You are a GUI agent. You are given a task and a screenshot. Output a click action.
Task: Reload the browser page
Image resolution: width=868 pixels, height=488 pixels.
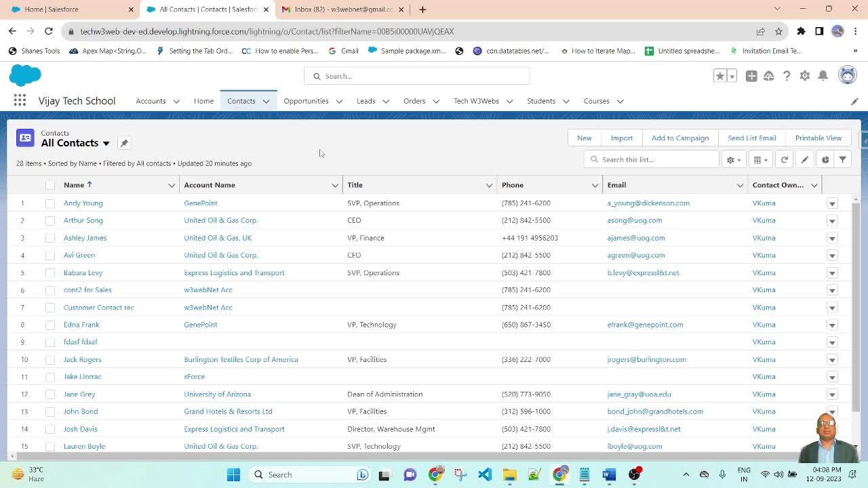49,31
